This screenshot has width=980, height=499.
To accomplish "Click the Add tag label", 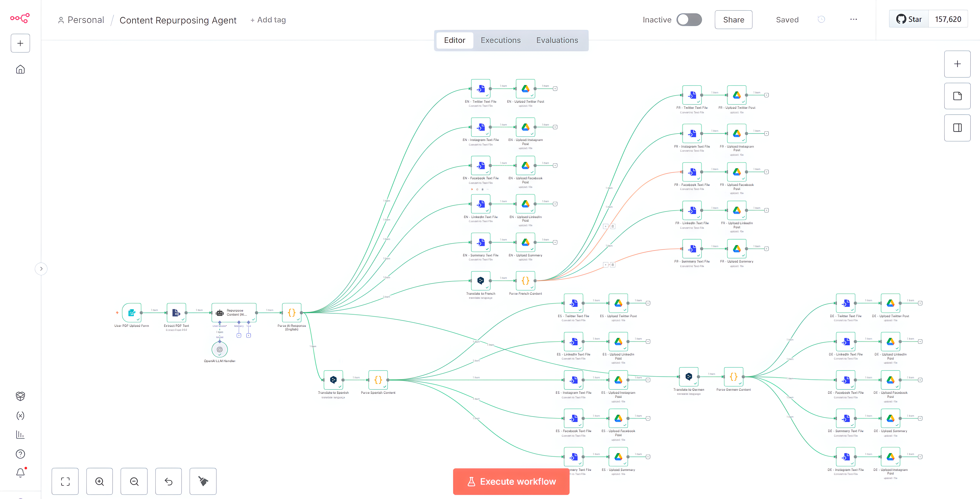I will pos(268,20).
